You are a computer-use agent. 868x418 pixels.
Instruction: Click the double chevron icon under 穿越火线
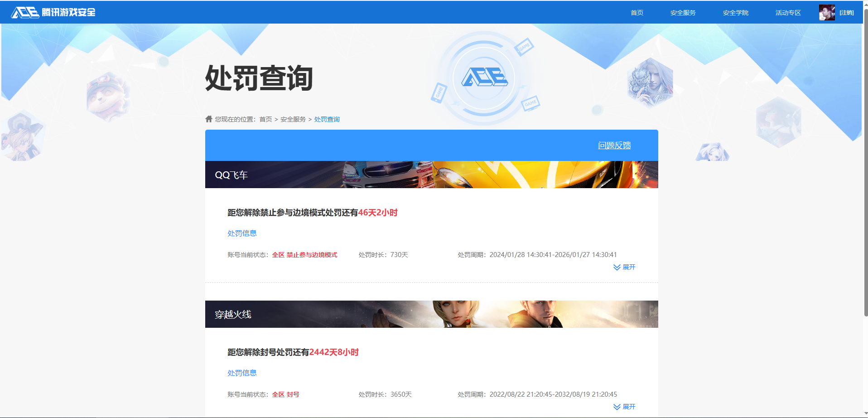pyautogui.click(x=617, y=407)
